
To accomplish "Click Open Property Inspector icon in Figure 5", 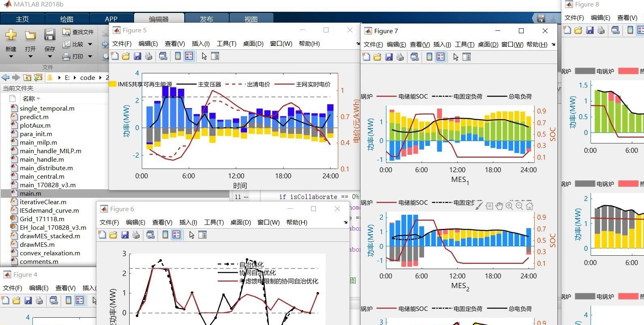I will (215, 56).
